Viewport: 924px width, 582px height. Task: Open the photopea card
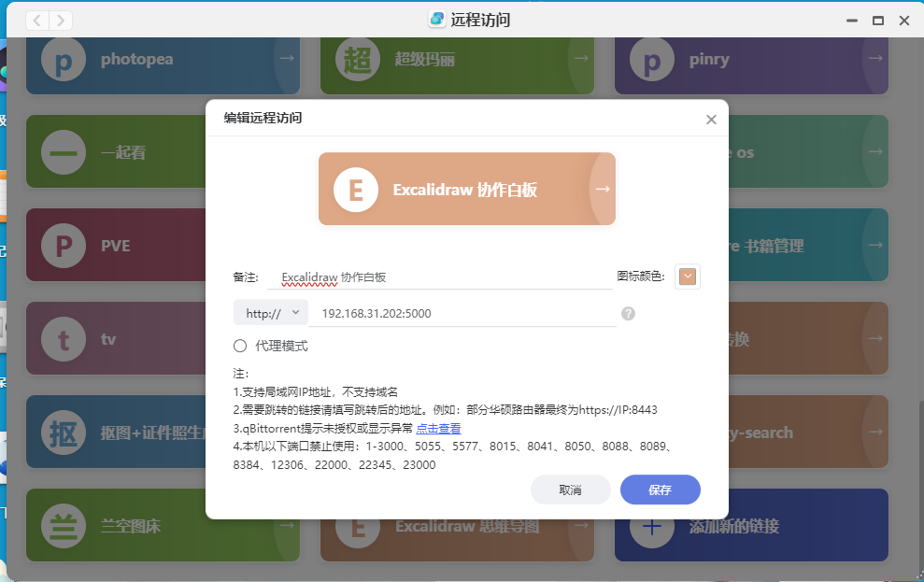[x=163, y=65]
